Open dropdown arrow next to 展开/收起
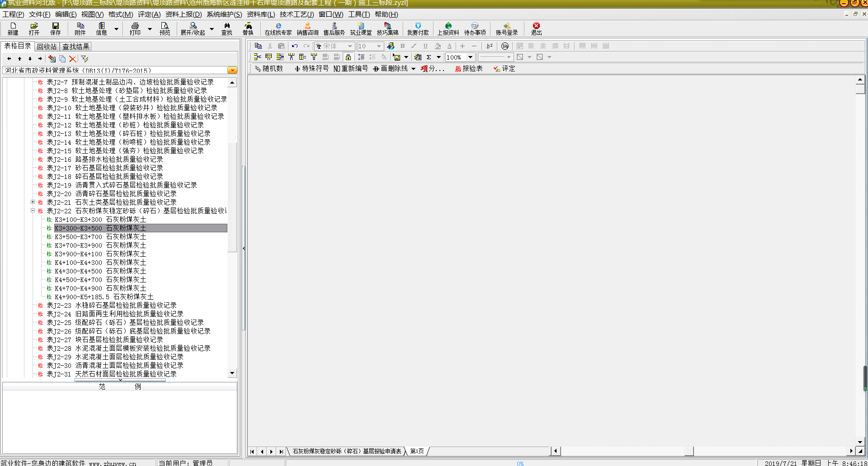 click(212, 29)
